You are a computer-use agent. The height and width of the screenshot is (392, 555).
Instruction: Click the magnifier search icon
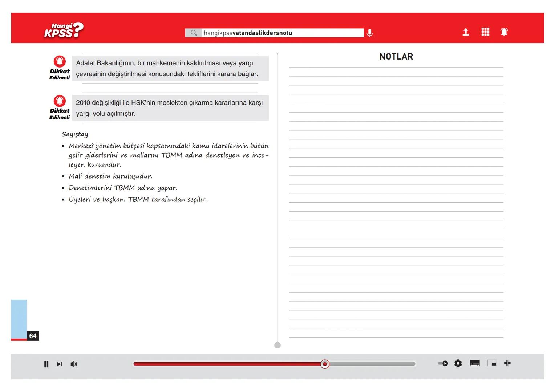coord(194,33)
